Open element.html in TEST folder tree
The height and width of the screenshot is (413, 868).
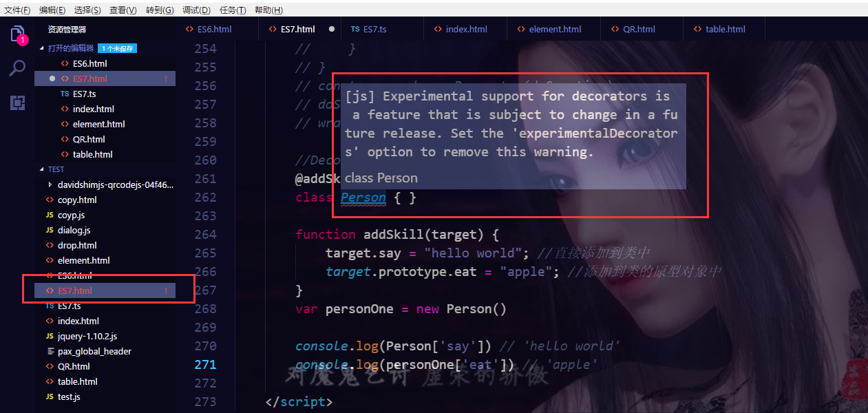pyautogui.click(x=105, y=260)
